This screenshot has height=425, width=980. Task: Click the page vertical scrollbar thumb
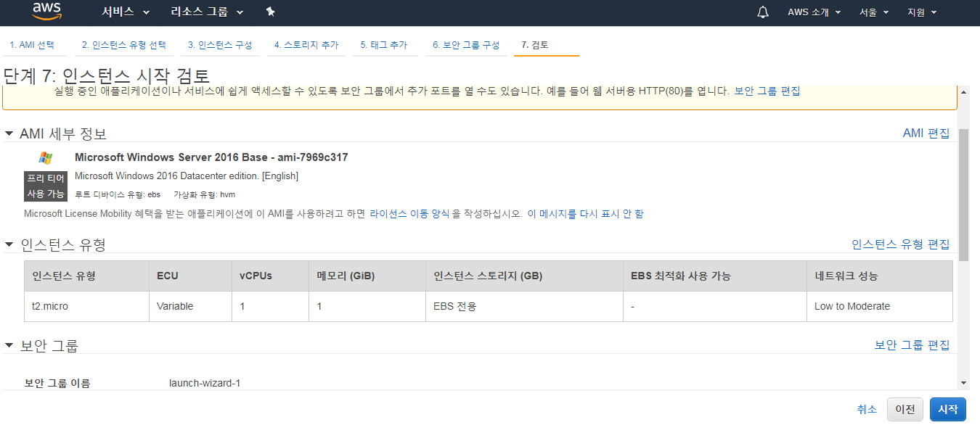pos(963,196)
